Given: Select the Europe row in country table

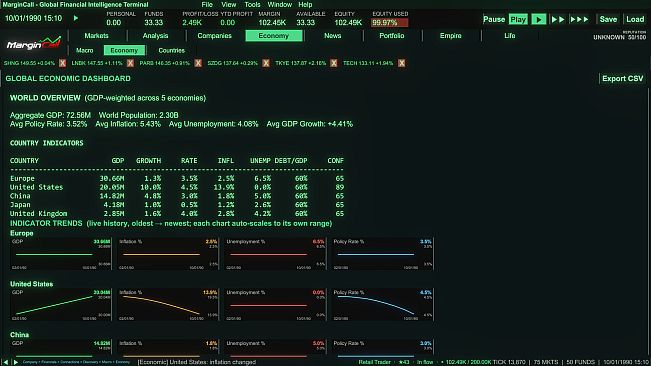Looking at the screenshot, I should (177, 178).
